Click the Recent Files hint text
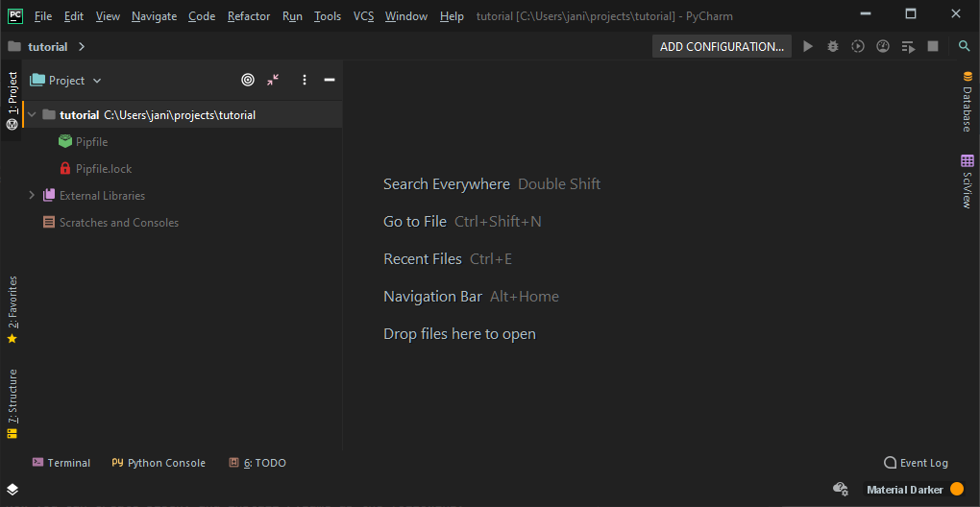The image size is (980, 507). point(423,259)
